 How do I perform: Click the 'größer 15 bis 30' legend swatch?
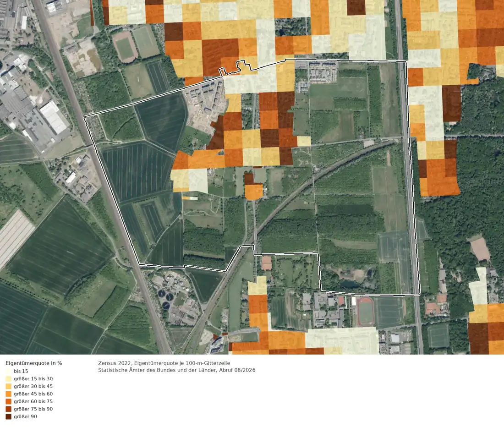pyautogui.click(x=8, y=379)
